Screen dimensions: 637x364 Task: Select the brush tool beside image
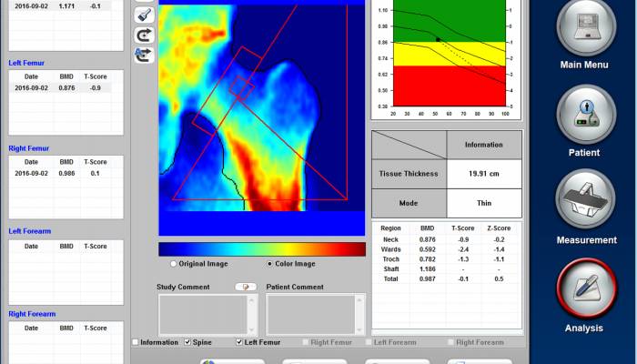pyautogui.click(x=144, y=15)
